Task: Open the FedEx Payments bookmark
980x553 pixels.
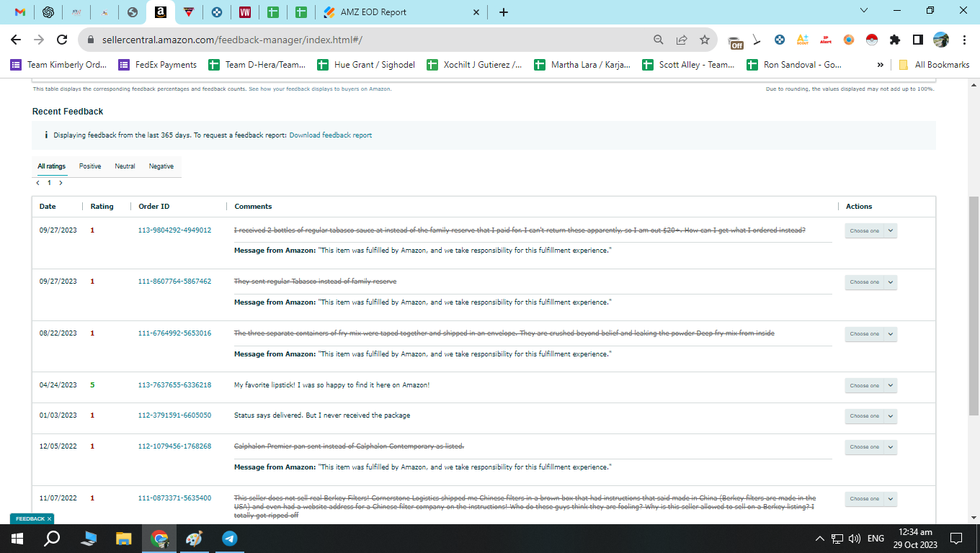Action: click(158, 64)
